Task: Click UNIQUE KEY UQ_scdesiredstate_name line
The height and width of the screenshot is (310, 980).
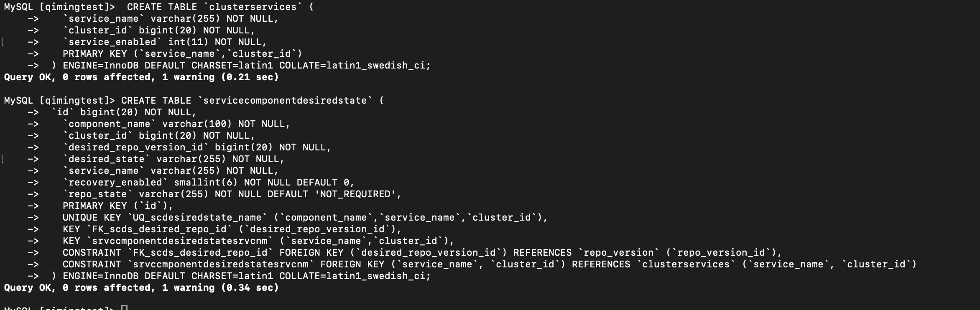Action: pos(305,218)
